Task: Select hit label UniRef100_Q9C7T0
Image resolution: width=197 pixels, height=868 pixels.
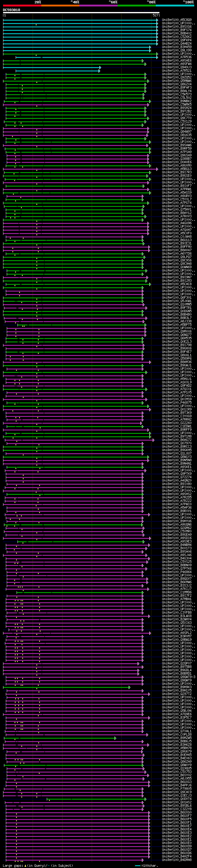Action: coord(177,118)
